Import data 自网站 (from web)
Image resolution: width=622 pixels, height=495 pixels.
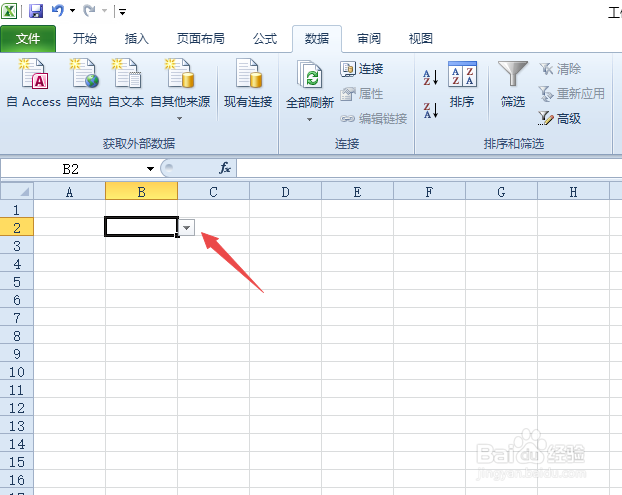point(84,83)
